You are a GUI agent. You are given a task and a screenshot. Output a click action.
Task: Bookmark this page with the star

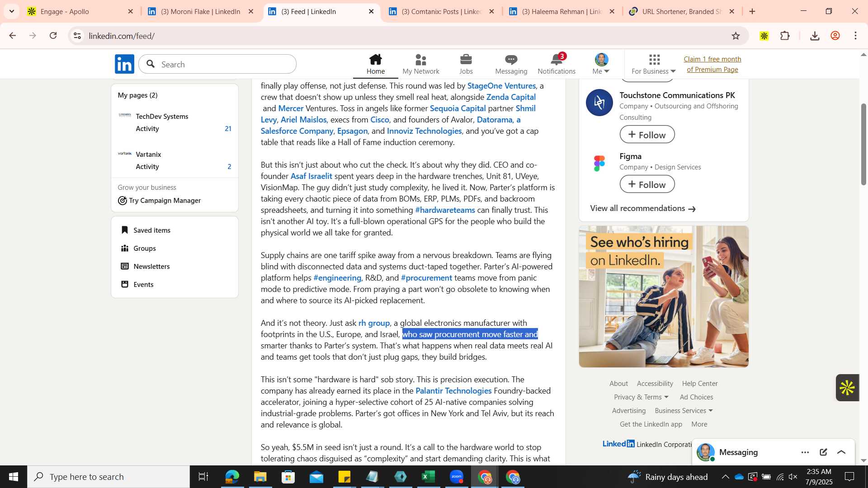(x=736, y=36)
